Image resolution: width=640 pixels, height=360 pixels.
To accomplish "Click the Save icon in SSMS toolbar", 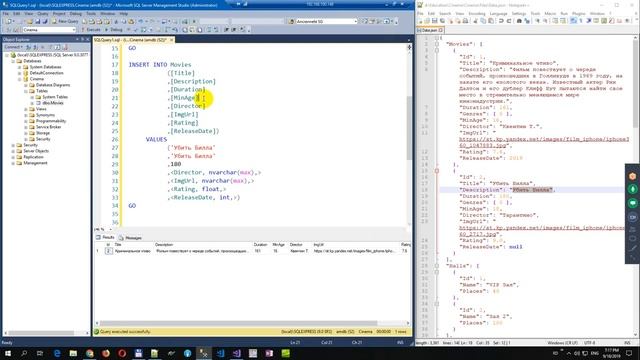I will pyautogui.click(x=37, y=21).
